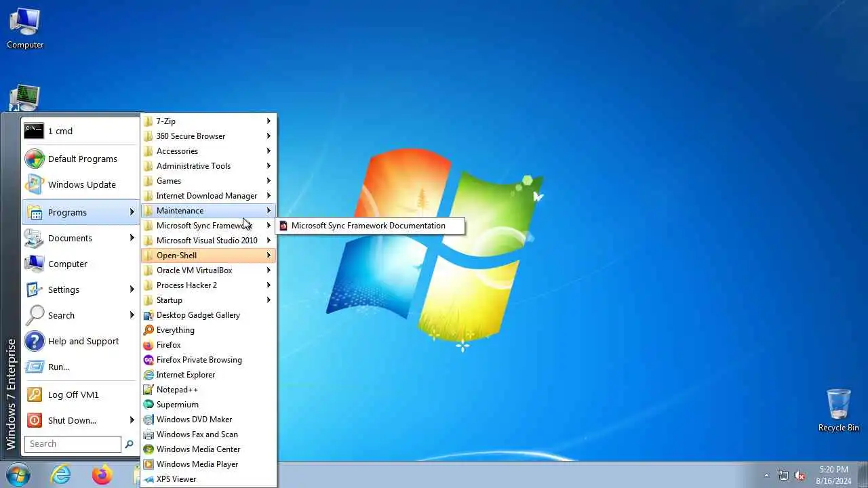The width and height of the screenshot is (868, 488).
Task: Launch Internet Explorer from the taskbar
Action: tap(60, 474)
